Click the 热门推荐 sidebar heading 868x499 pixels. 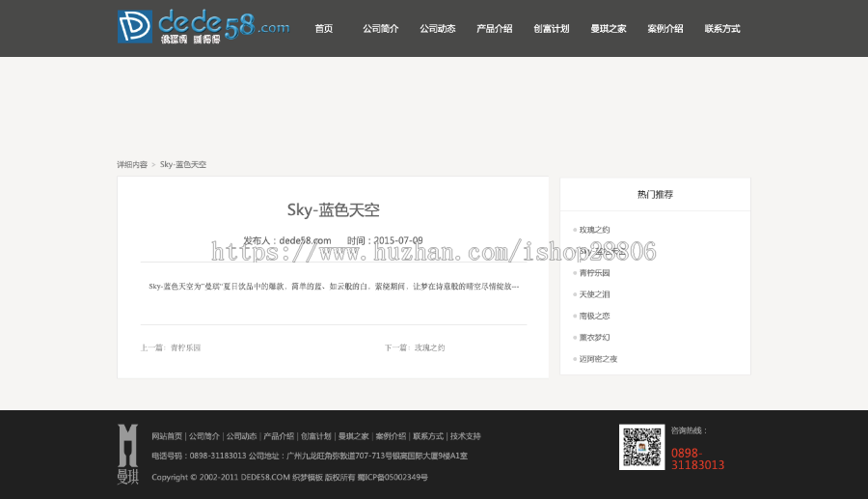[655, 194]
